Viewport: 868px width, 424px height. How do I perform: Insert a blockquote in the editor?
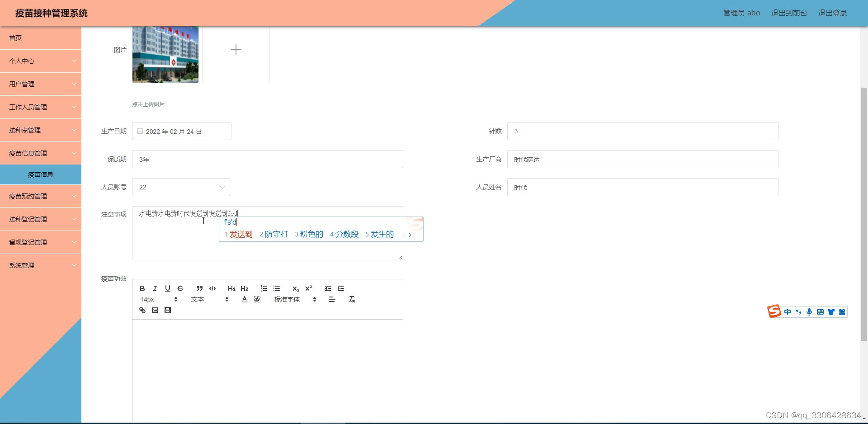(199, 288)
